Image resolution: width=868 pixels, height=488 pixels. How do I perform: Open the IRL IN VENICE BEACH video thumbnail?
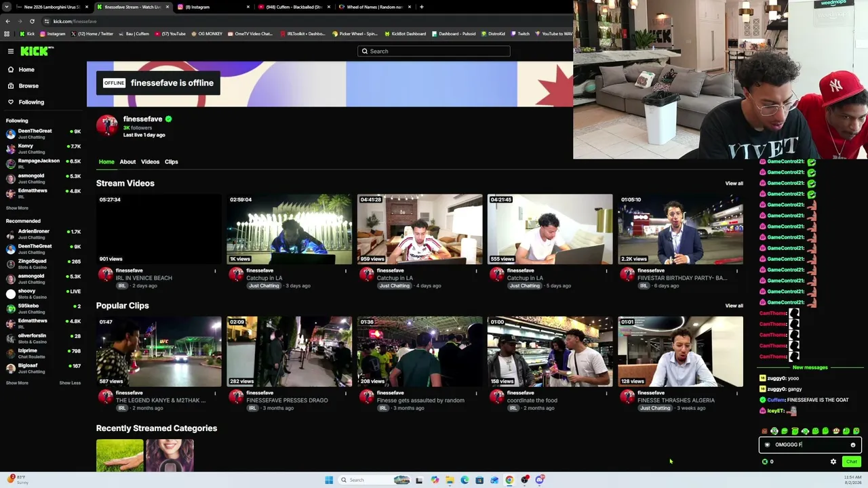point(159,229)
